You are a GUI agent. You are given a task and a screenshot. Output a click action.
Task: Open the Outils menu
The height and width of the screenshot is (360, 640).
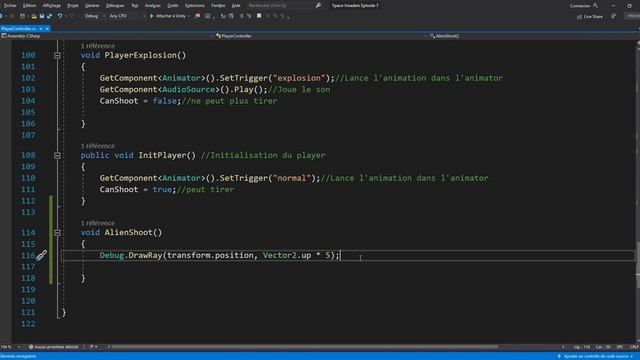click(x=173, y=6)
